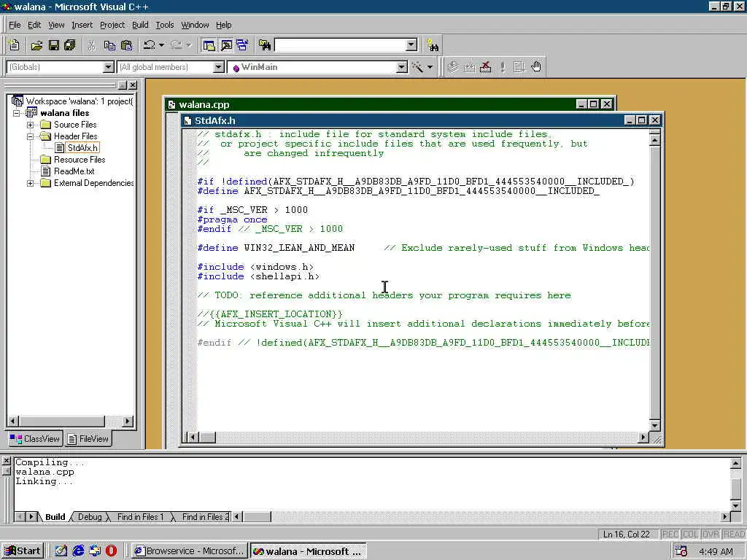
Task: Open the Redo history dropdown arrow
Action: (x=189, y=45)
